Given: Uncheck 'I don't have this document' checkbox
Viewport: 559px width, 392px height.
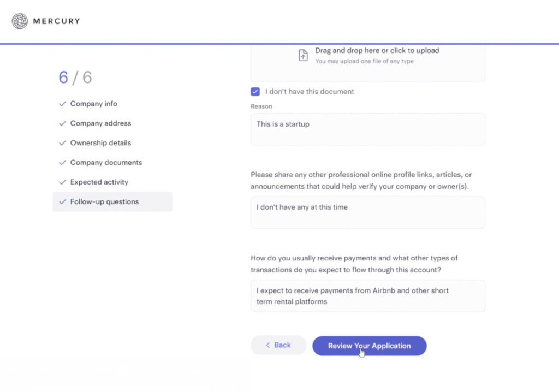Looking at the screenshot, I should pyautogui.click(x=255, y=92).
